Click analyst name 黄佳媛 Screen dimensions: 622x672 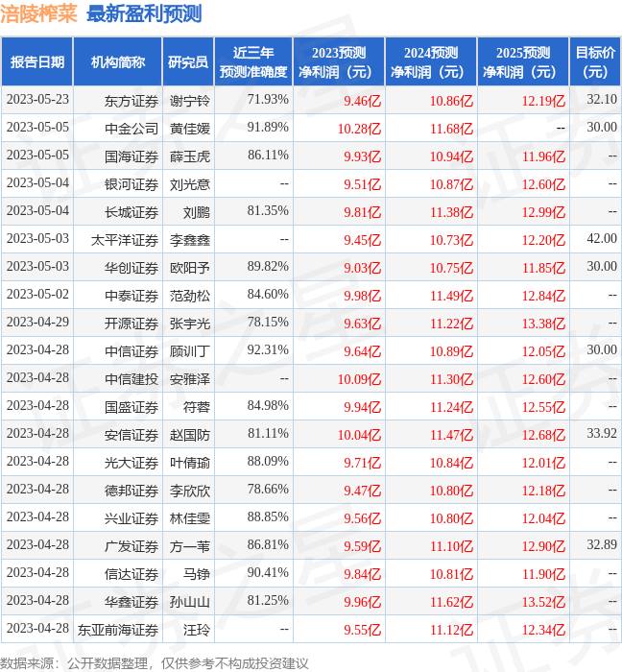tap(190, 129)
